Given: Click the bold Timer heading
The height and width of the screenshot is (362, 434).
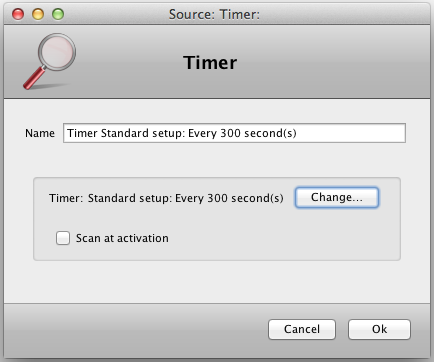Looking at the screenshot, I should (x=210, y=63).
